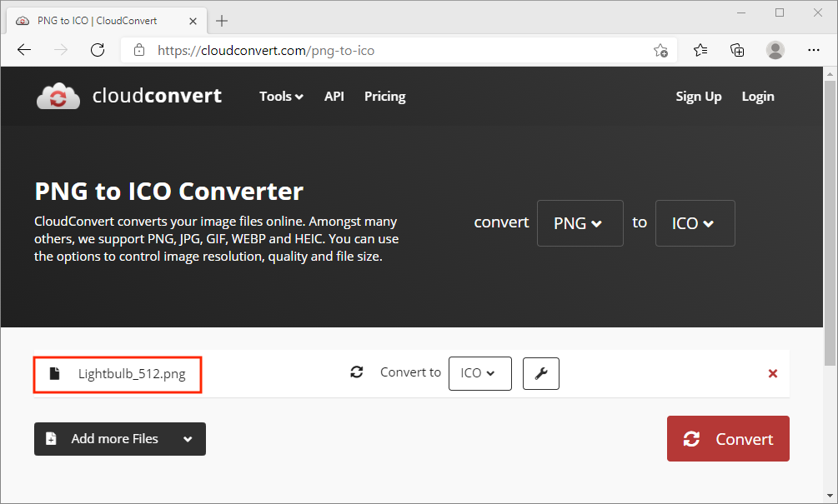This screenshot has width=838, height=504.
Task: Remove Lightbulb_512.png with the red X
Action: coord(773,373)
